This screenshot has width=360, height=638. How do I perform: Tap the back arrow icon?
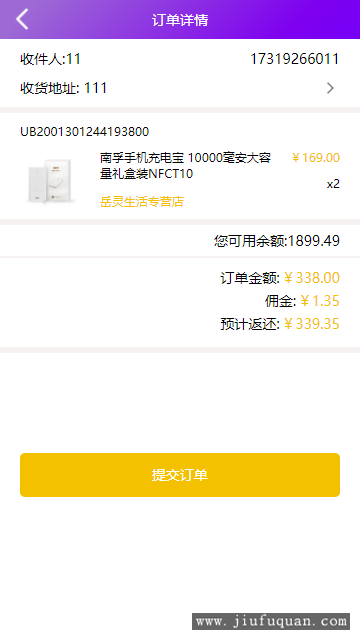pos(22,19)
